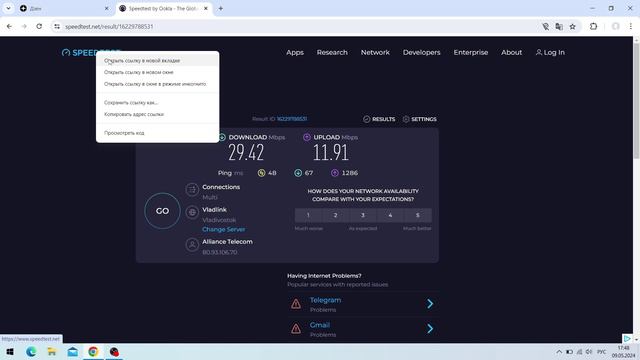Click the upload arrow icon

(x=307, y=137)
